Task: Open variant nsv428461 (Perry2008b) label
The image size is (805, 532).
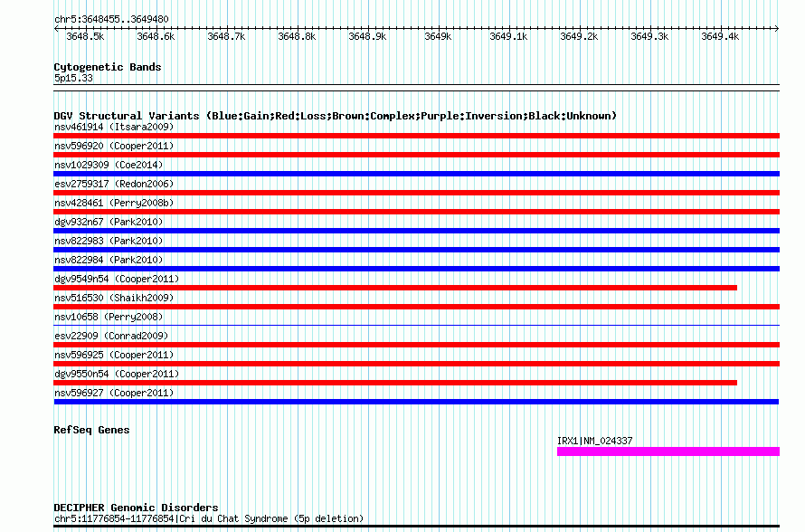Action: tap(114, 203)
